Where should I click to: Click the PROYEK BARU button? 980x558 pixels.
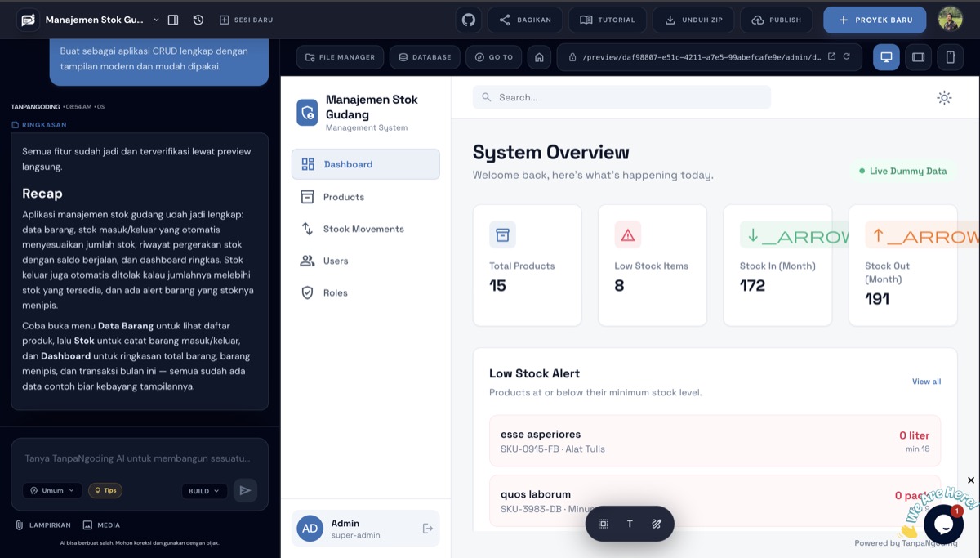(x=875, y=20)
